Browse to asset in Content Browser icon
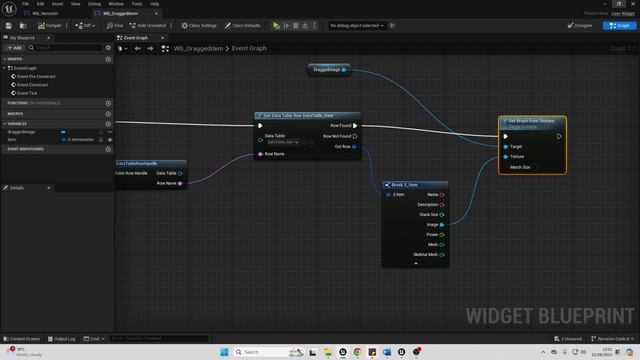640x360 pixels. (23, 26)
